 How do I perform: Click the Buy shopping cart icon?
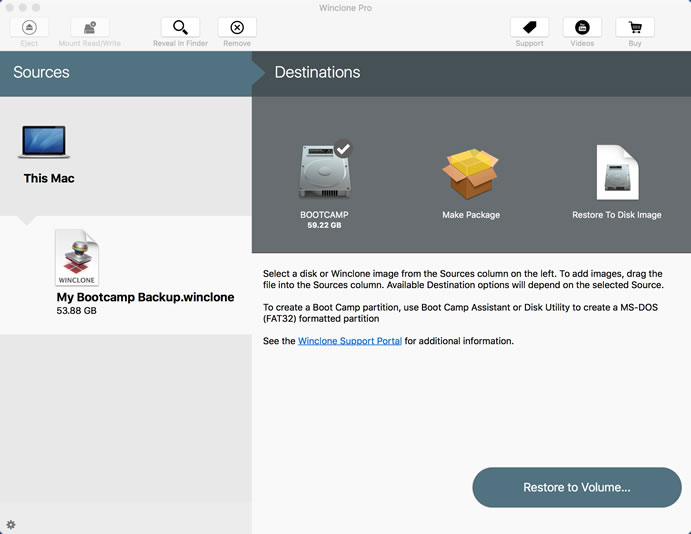coord(635,27)
